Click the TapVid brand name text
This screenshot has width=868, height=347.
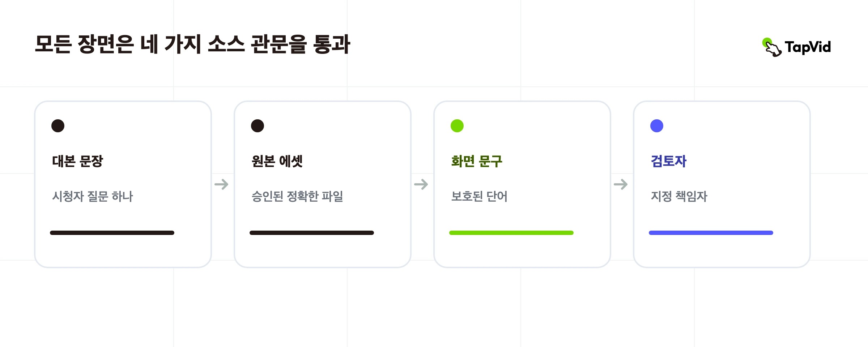pos(808,47)
